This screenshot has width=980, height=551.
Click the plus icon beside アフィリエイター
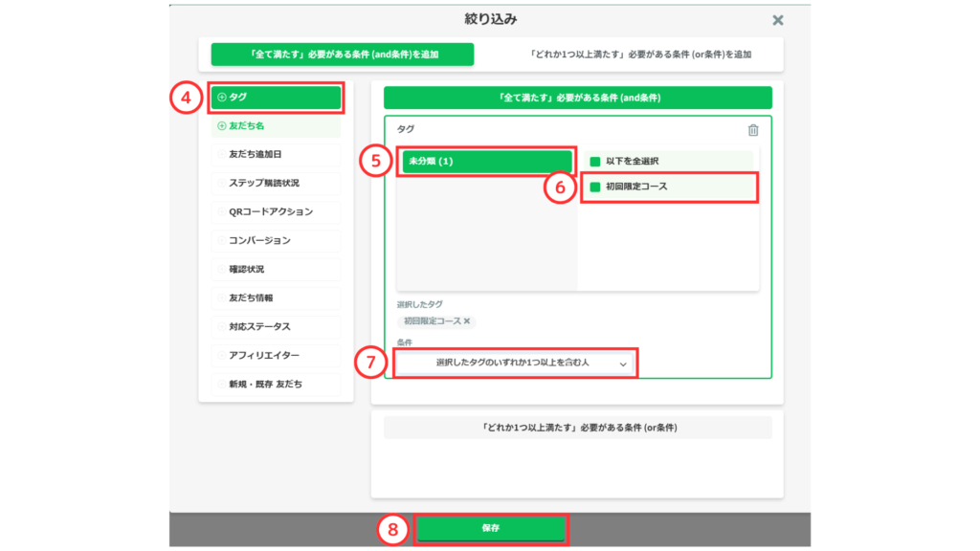tap(222, 355)
